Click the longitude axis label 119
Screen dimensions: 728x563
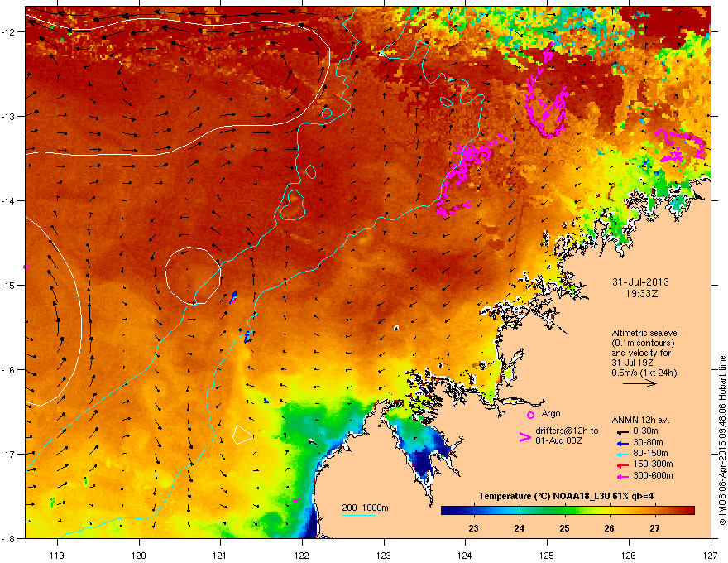click(x=57, y=555)
